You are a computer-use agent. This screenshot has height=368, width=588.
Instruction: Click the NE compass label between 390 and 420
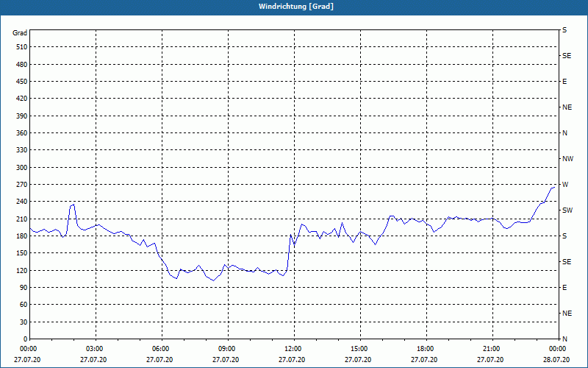pyautogui.click(x=567, y=107)
